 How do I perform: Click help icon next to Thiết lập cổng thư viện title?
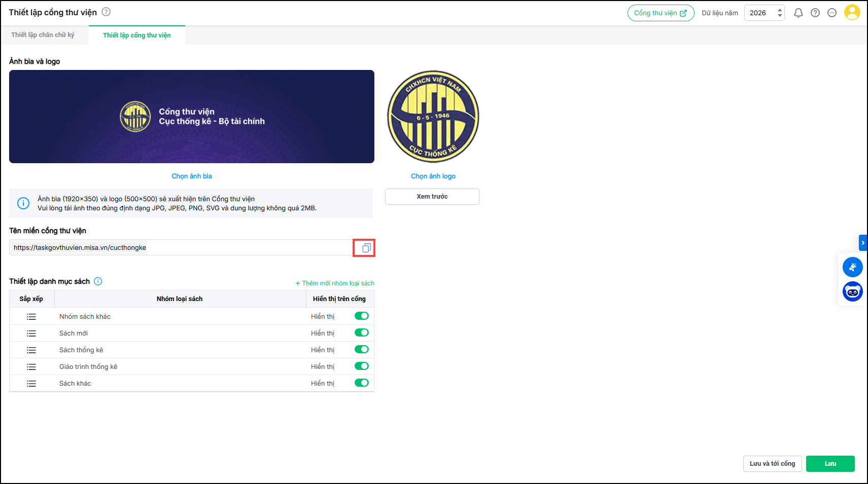[x=106, y=12]
